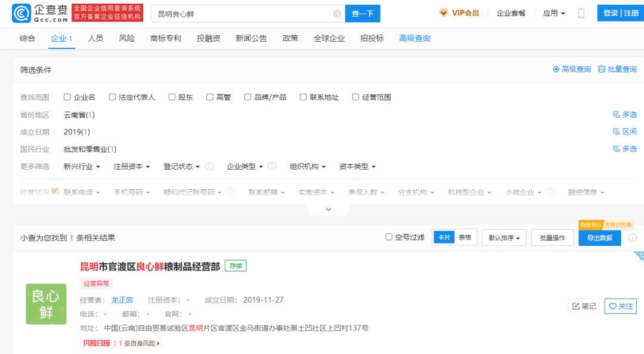This screenshot has width=644, height=354.
Task: Open the QR code corner icon
Action: pos(639,256)
